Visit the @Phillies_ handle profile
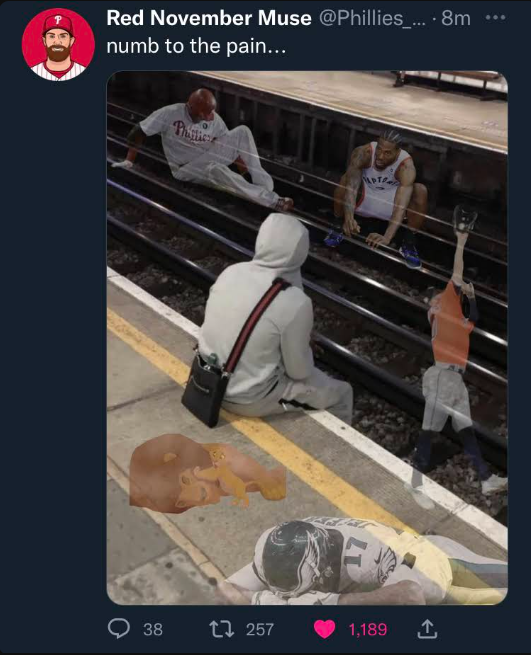Image resolution: width=531 pixels, height=655 pixels. point(372,18)
